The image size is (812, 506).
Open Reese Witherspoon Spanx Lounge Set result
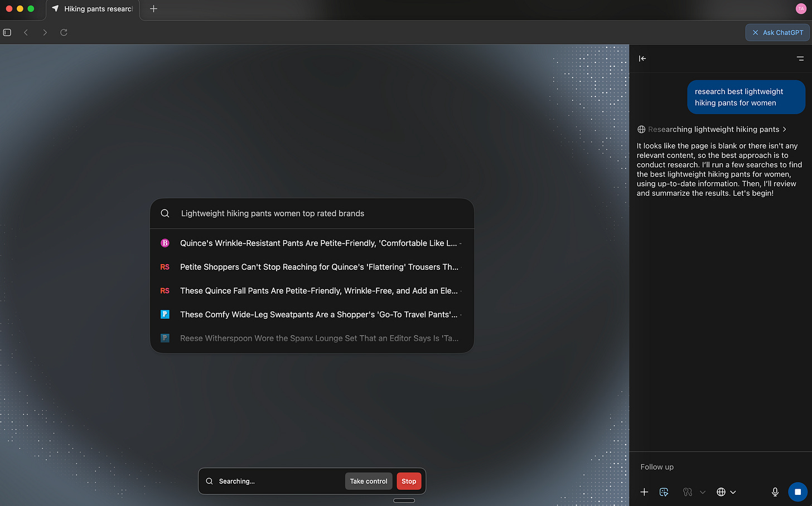(x=312, y=338)
